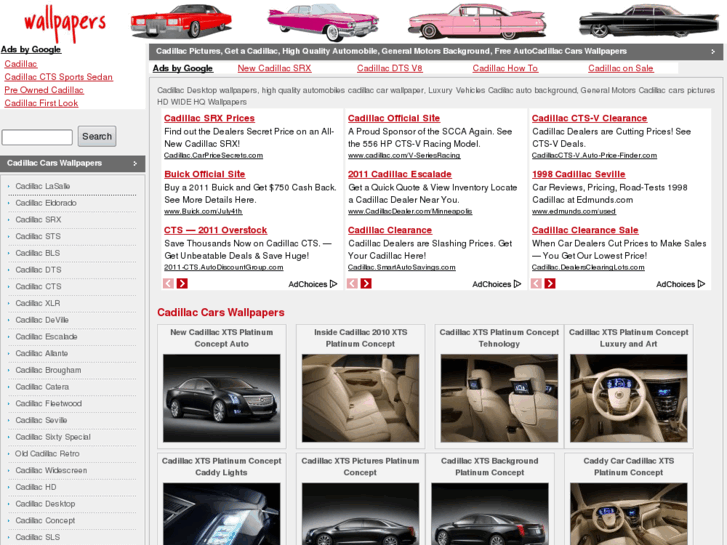The image size is (727, 545).
Task: Select Old Cadillac Retro in sidebar menu
Action: pyautogui.click(x=47, y=454)
